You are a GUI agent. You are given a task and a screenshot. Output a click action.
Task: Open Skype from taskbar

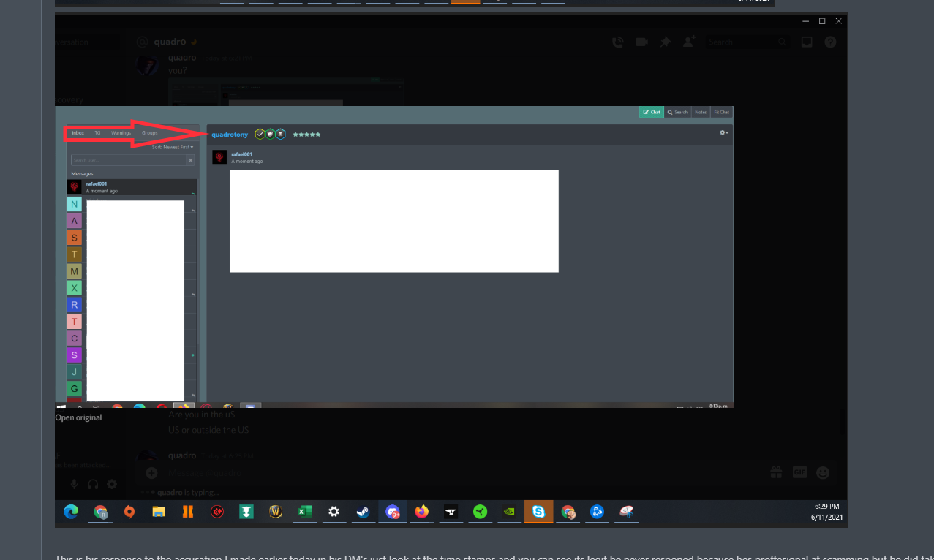(539, 512)
